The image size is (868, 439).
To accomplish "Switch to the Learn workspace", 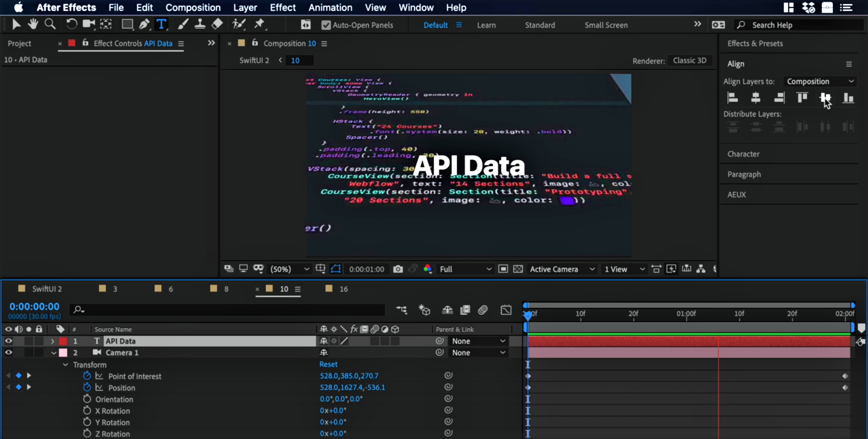I will click(x=486, y=25).
